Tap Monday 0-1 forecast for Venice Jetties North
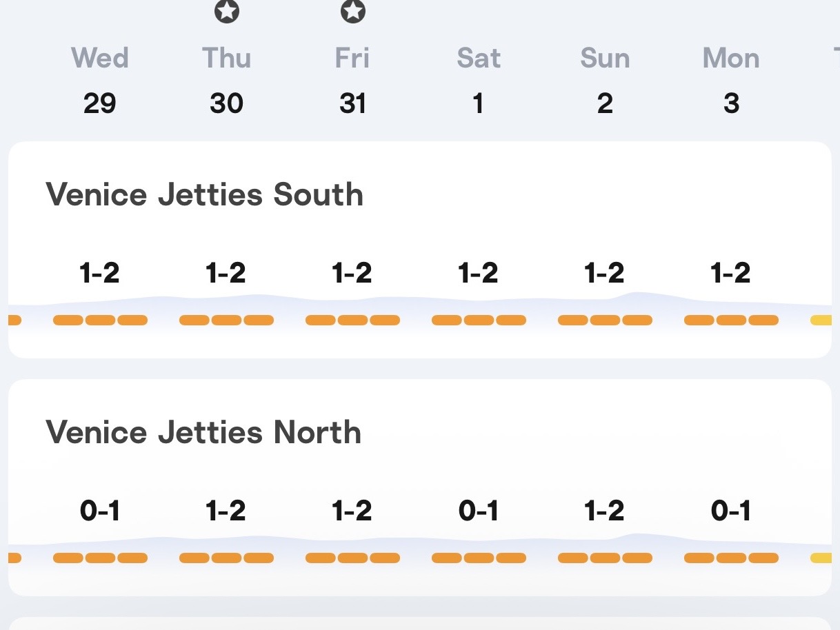The height and width of the screenshot is (630, 840). (x=731, y=511)
